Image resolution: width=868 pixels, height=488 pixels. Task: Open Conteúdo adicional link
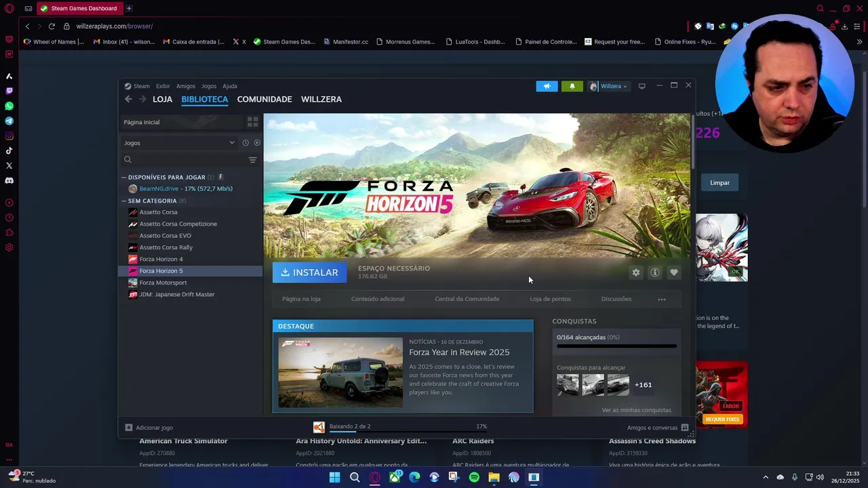(378, 299)
